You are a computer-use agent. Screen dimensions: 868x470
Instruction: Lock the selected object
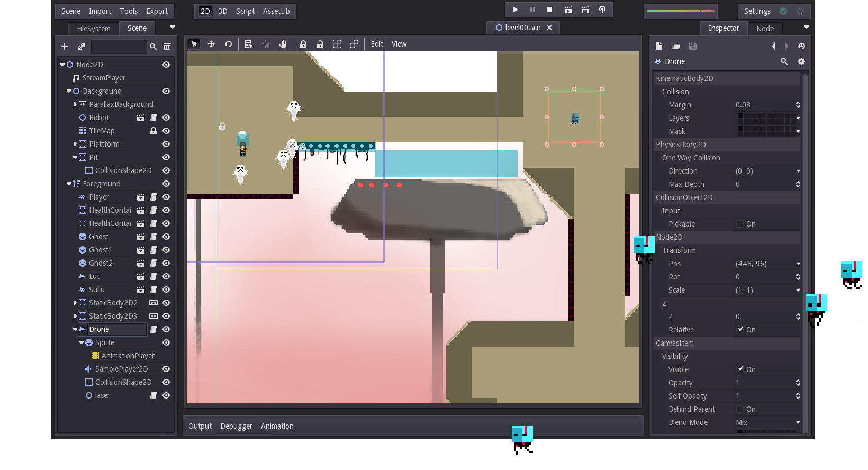coord(303,44)
